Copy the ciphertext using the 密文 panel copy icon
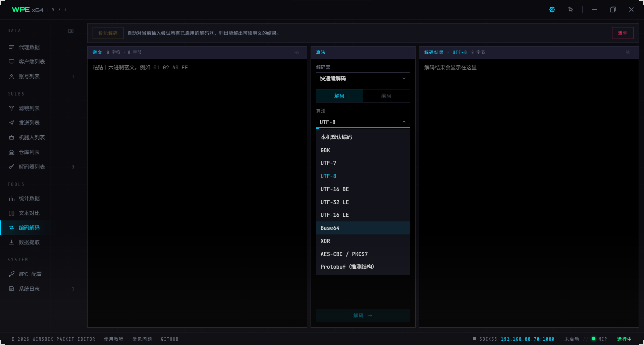The height and width of the screenshot is (345, 644). coord(297,52)
